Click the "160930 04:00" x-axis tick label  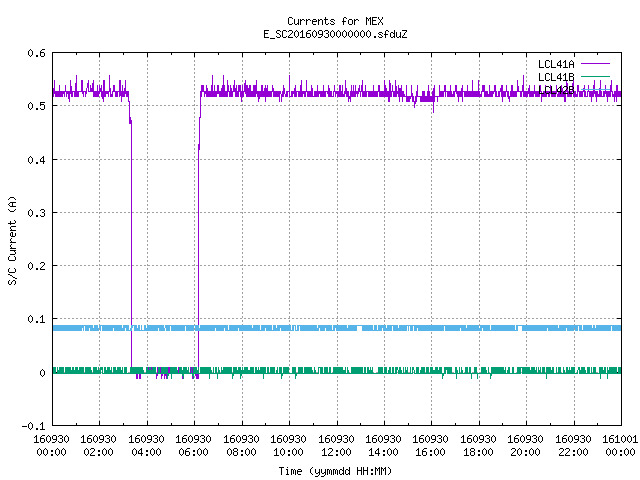click(x=146, y=446)
